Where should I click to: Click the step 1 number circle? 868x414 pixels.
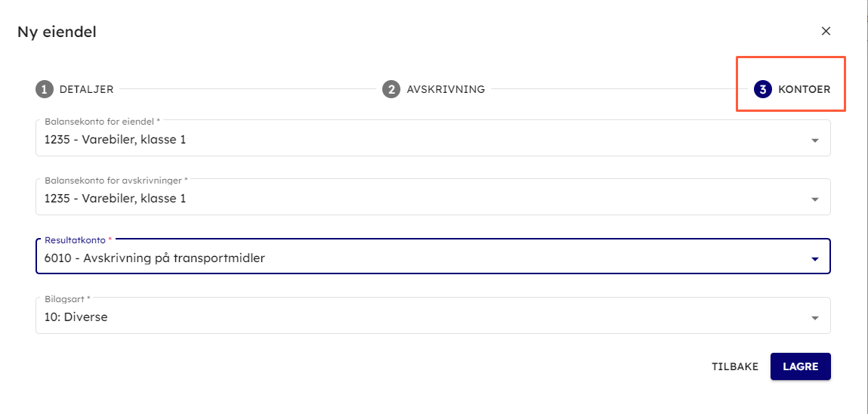tap(44, 89)
